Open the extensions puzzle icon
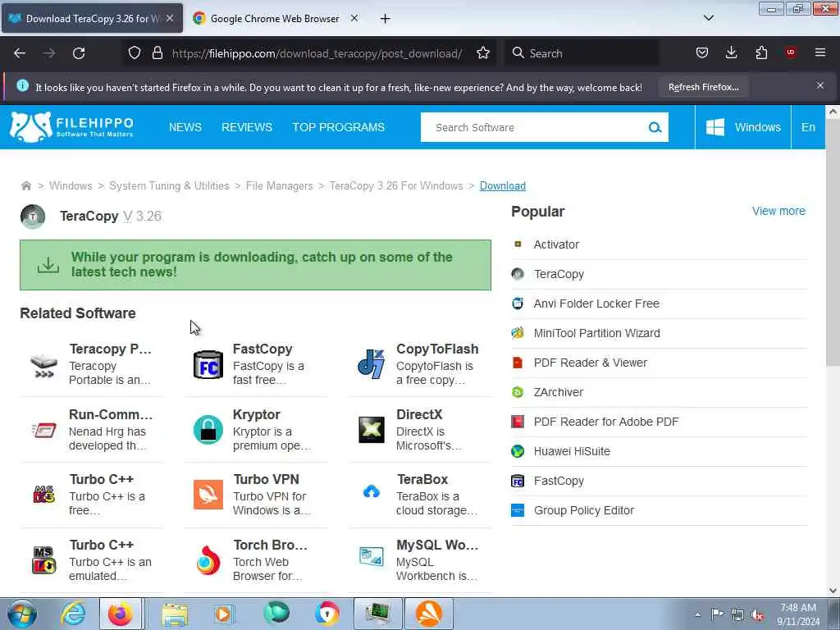Screen dimensions: 840x630 [x=761, y=53]
